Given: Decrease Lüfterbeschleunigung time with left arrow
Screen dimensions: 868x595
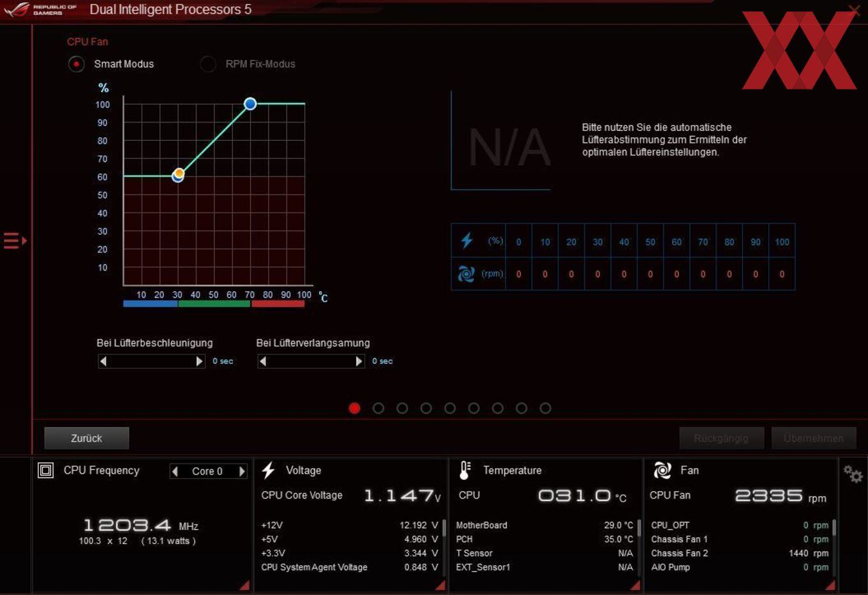Looking at the screenshot, I should tap(103, 361).
